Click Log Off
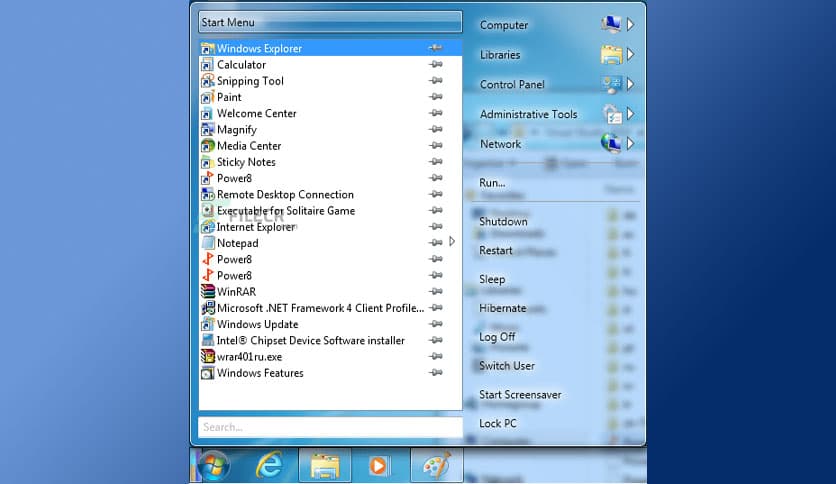Screen dimensions: 836x484 497,337
